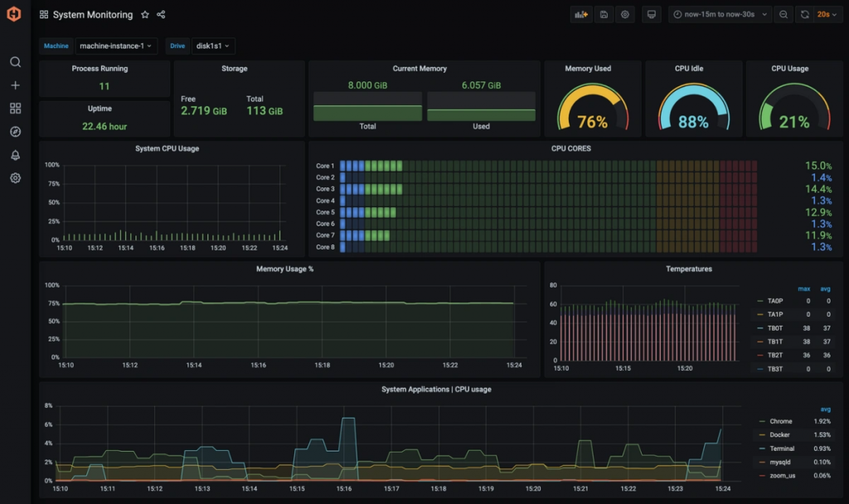The width and height of the screenshot is (849, 504).
Task: Save the dashboard using the disk icon
Action: 604,15
